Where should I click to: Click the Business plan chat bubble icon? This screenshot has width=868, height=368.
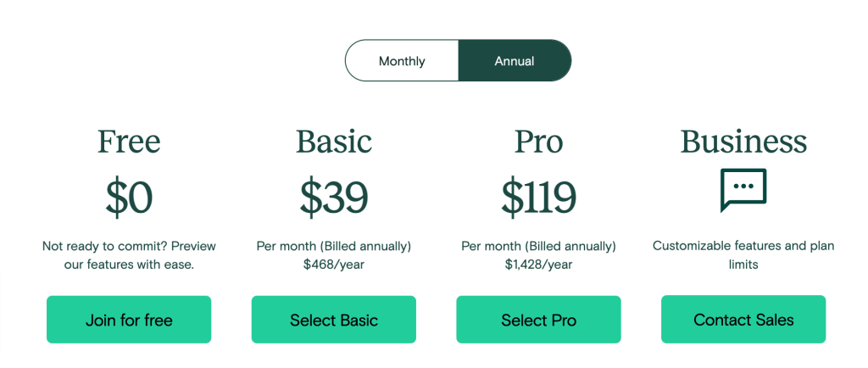point(743,190)
